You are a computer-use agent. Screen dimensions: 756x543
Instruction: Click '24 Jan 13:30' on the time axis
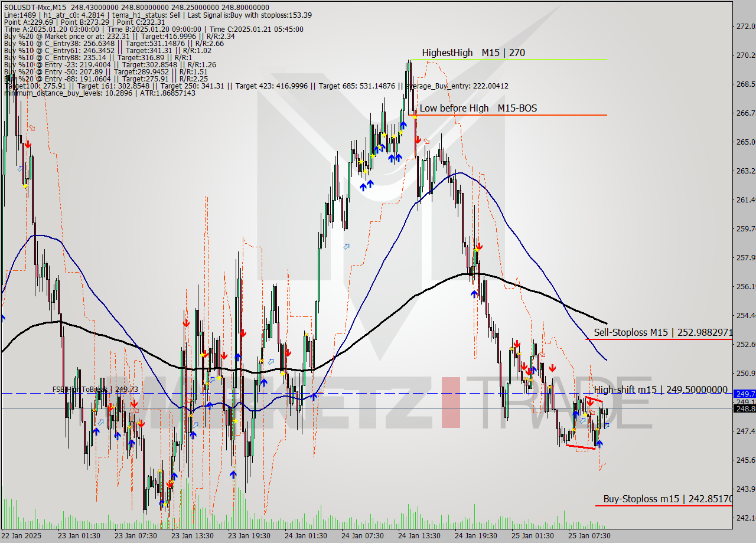click(x=419, y=535)
